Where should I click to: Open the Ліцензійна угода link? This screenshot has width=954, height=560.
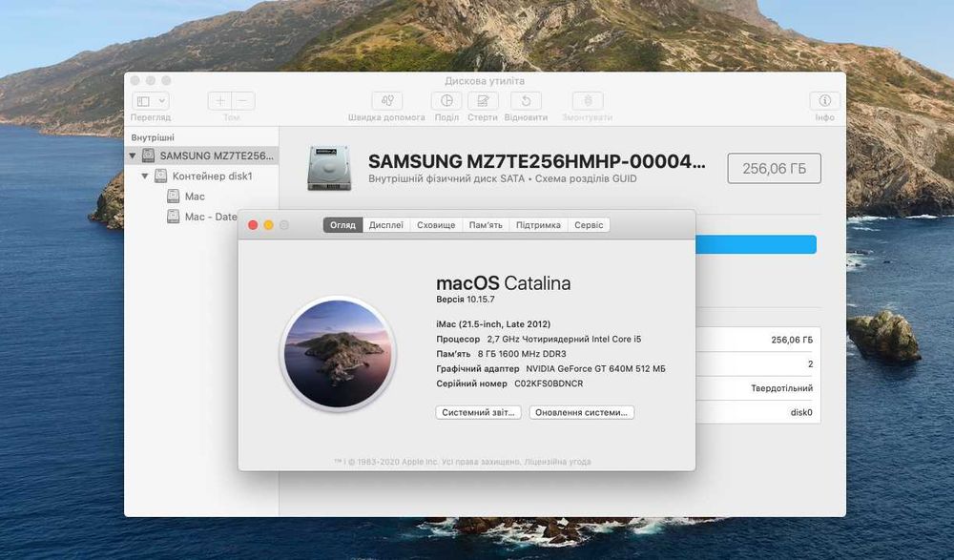pos(557,462)
